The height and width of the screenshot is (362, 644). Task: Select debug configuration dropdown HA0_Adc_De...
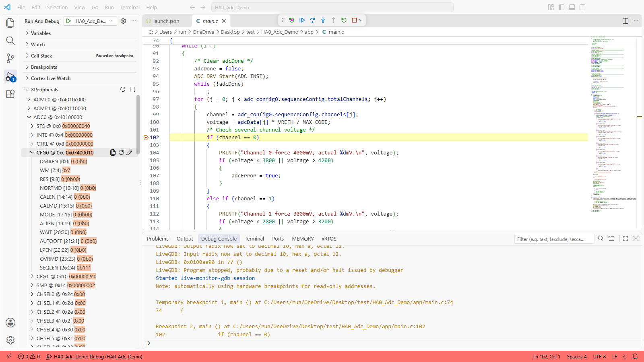tap(95, 21)
